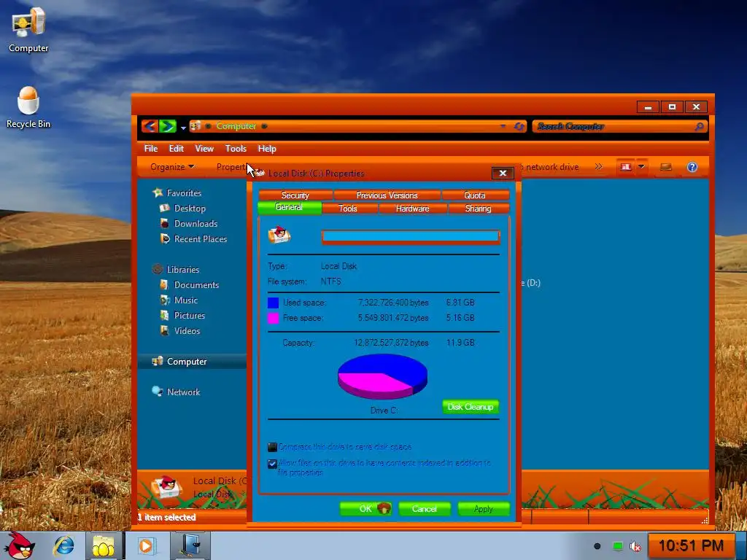Open the Music library
Viewport: 747px width, 560px height.
186,300
